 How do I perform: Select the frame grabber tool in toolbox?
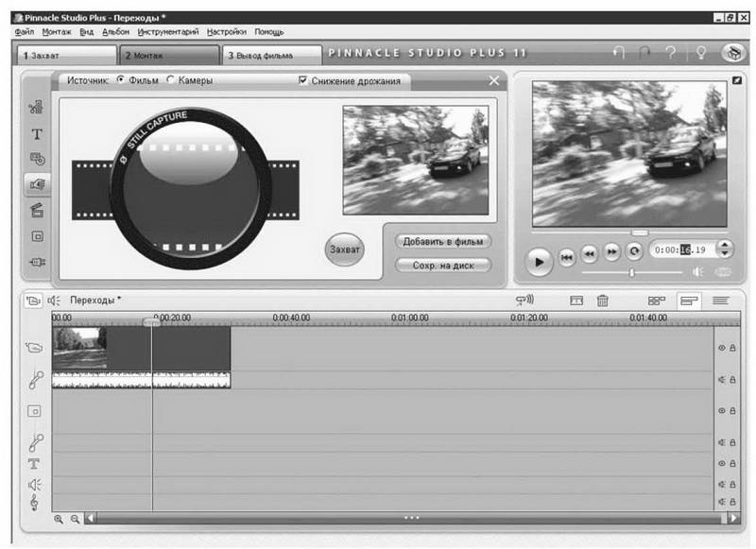click(x=37, y=183)
